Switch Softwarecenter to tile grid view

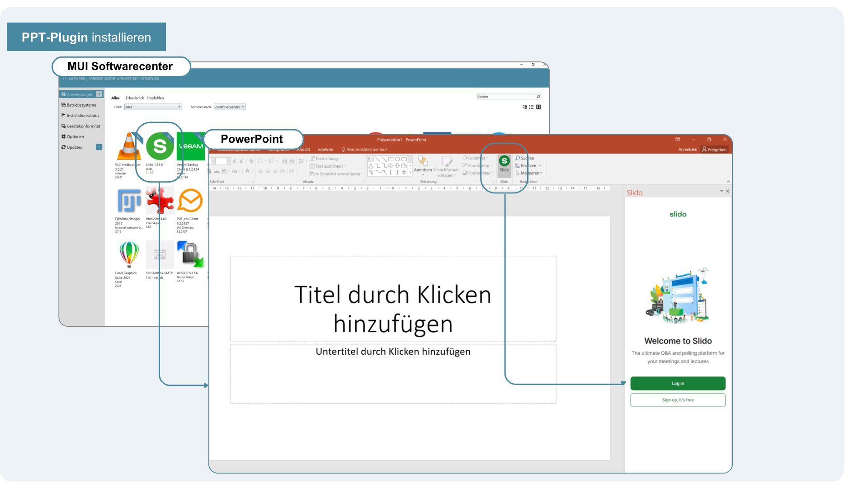tap(538, 107)
